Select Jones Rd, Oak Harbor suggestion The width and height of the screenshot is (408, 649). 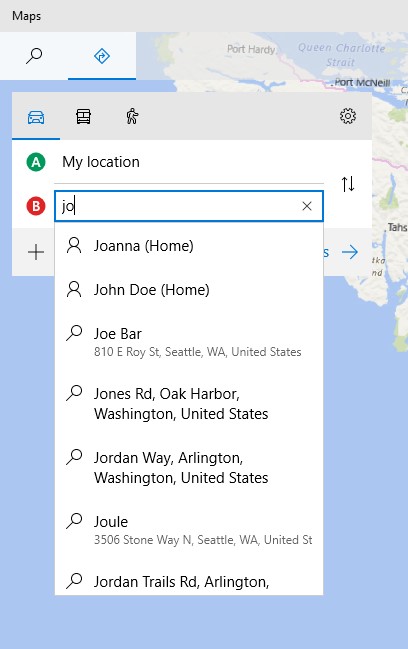(x=189, y=404)
